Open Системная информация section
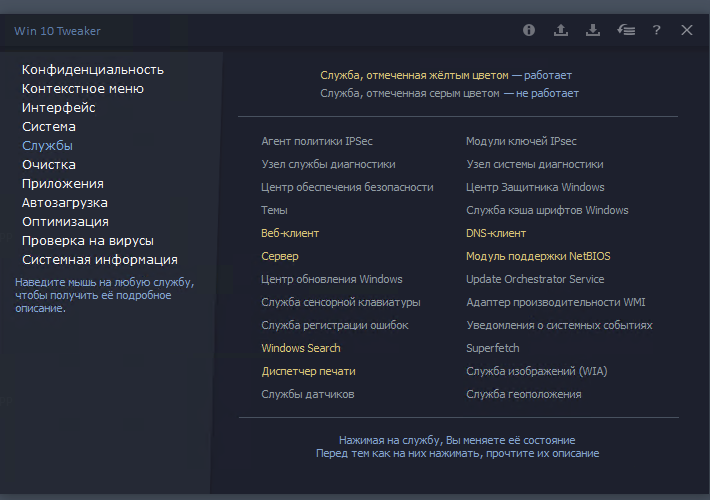 tap(100, 260)
